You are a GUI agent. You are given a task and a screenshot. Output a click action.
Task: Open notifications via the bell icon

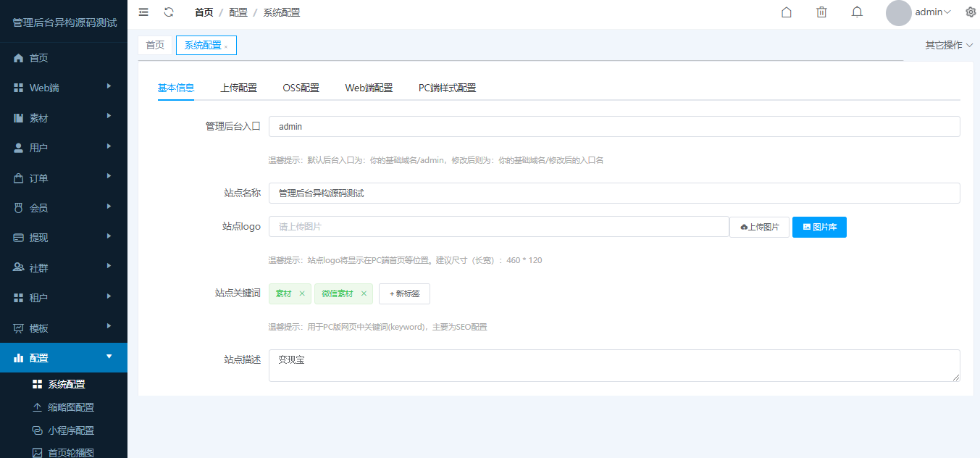click(x=857, y=12)
